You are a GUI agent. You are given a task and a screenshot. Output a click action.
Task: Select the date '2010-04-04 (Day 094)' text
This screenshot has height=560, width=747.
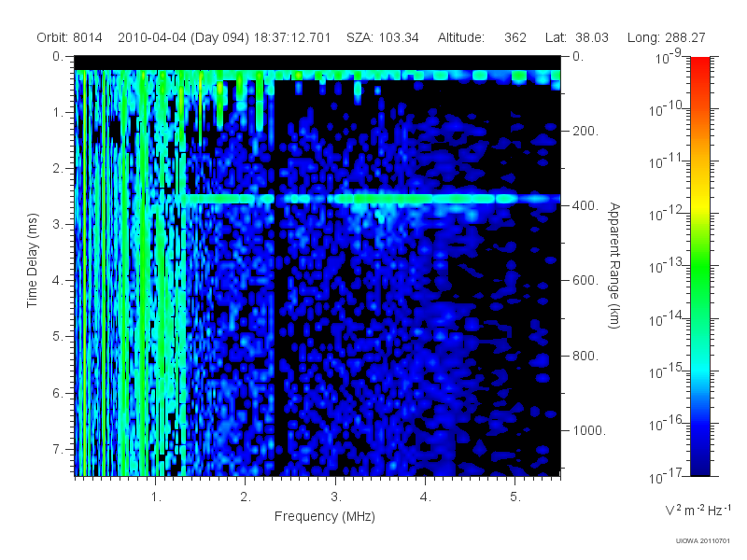pos(183,37)
